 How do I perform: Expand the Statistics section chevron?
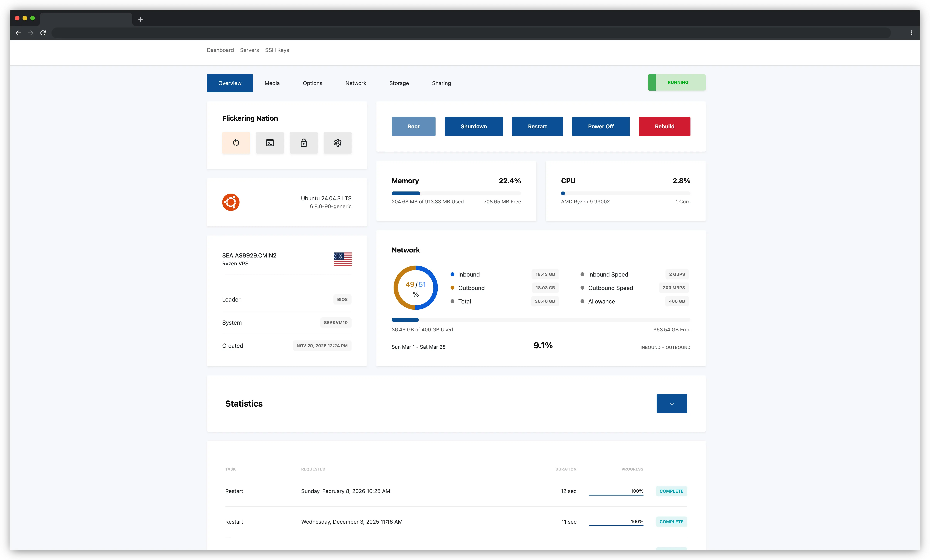pos(671,403)
